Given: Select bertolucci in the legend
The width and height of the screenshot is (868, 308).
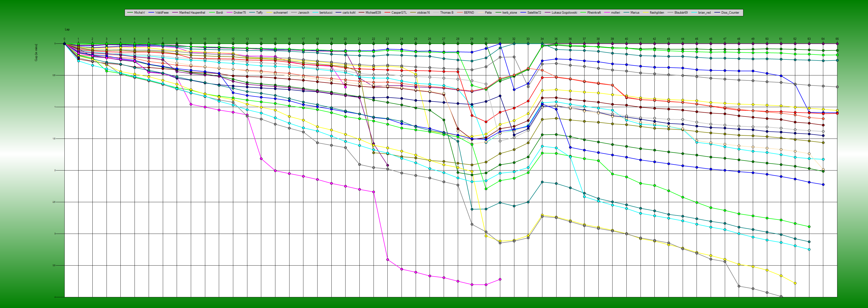Looking at the screenshot, I should [326, 13].
